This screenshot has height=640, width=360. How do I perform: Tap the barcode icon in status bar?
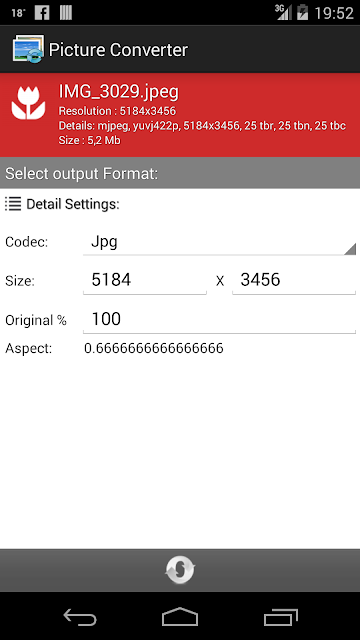point(66,13)
